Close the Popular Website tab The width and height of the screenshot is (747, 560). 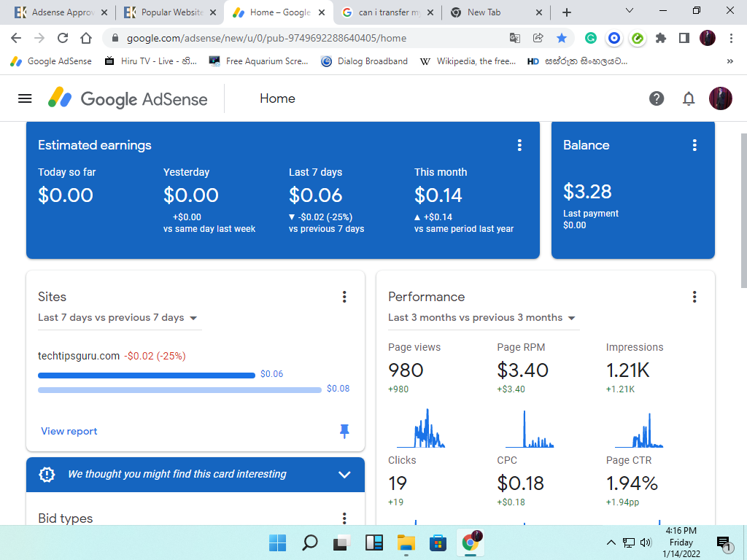point(213,12)
